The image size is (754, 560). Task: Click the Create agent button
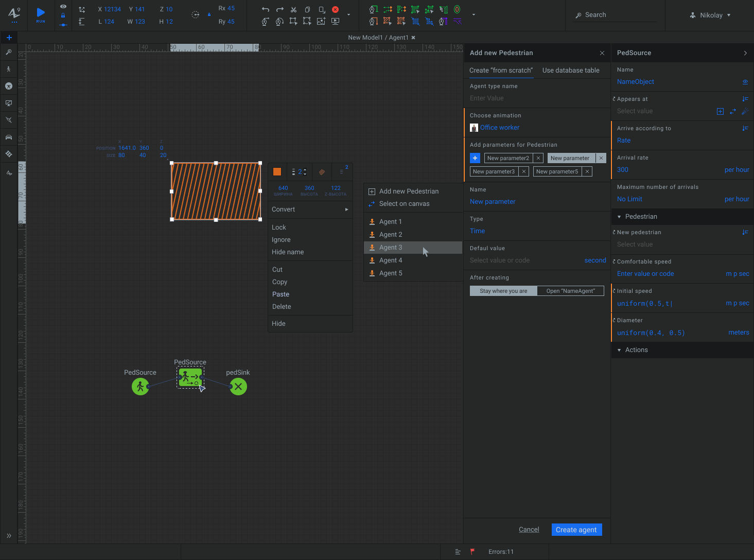(x=576, y=530)
